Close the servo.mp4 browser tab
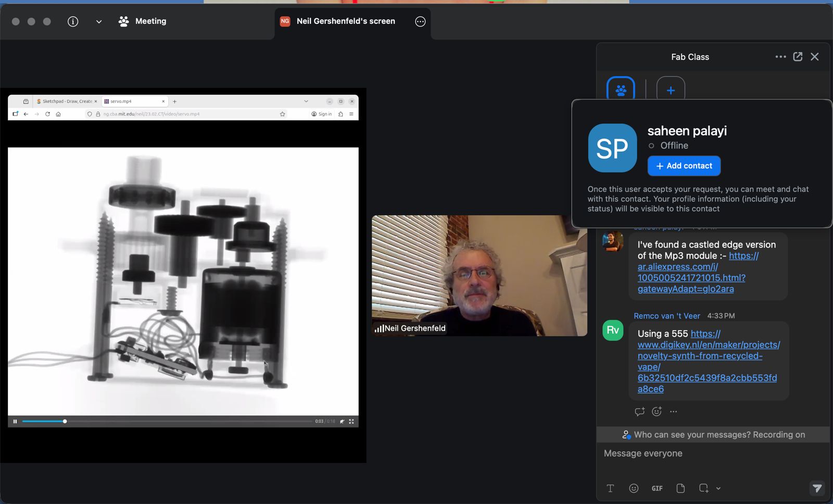 pyautogui.click(x=163, y=101)
